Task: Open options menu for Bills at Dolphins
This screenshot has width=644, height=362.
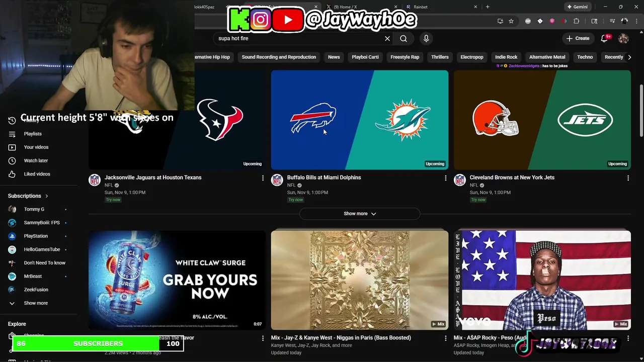Action: click(x=445, y=178)
